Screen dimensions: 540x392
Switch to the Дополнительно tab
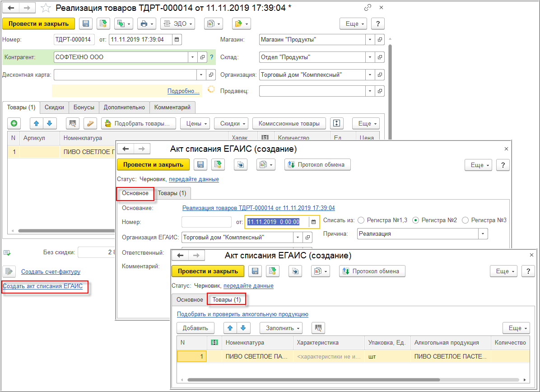click(124, 107)
